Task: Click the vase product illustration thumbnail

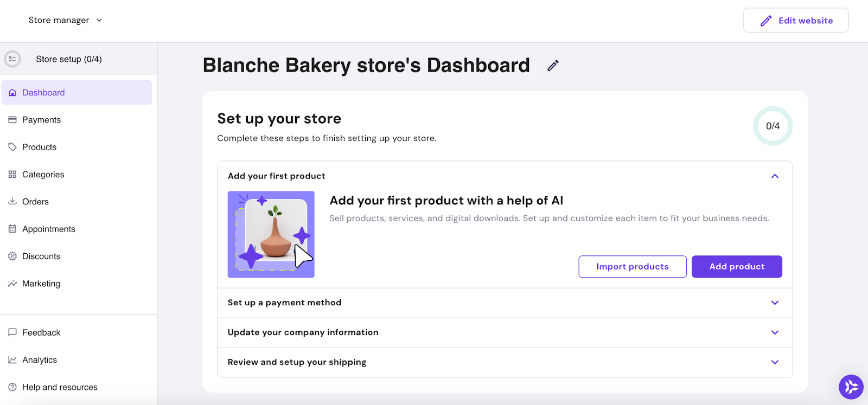Action: click(271, 234)
